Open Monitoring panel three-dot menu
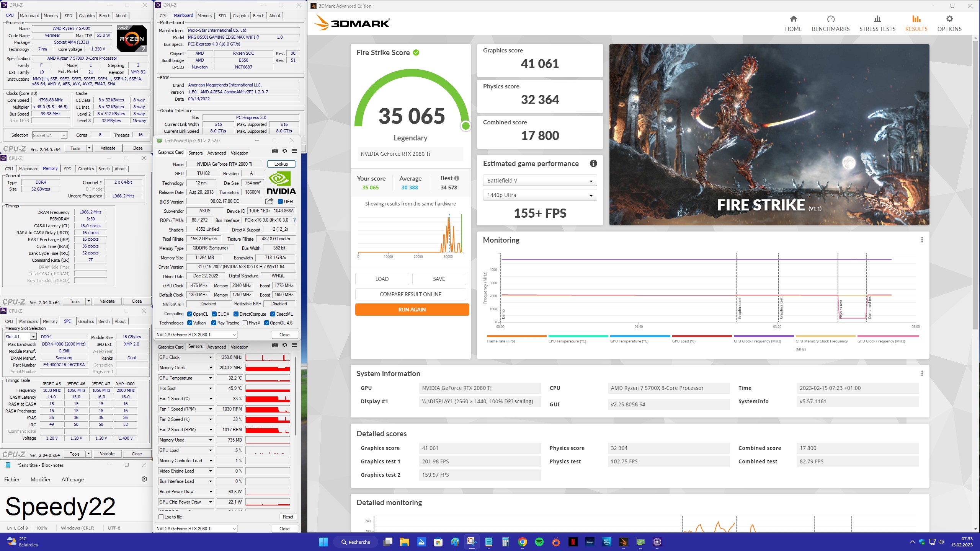Image resolution: width=980 pixels, height=551 pixels. [x=922, y=240]
